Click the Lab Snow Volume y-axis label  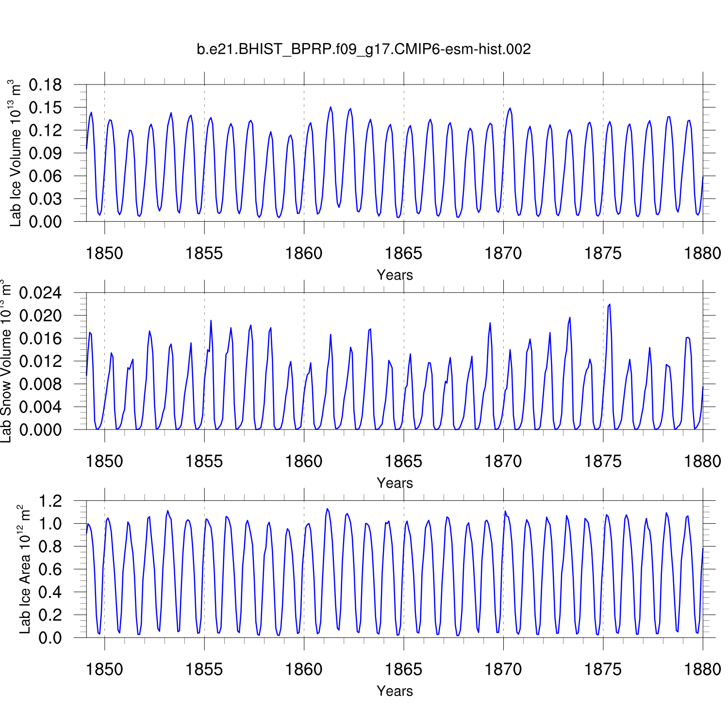click(5, 362)
